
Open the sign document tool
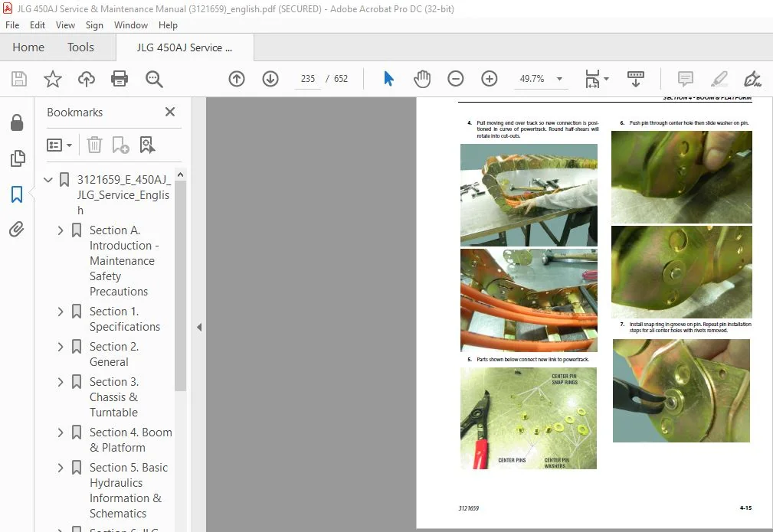(x=752, y=79)
